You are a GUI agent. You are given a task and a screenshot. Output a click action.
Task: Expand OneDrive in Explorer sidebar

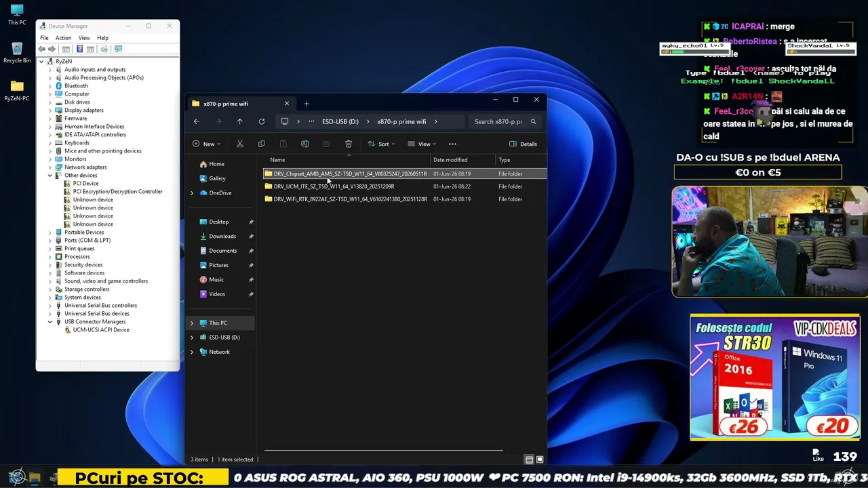(x=192, y=193)
